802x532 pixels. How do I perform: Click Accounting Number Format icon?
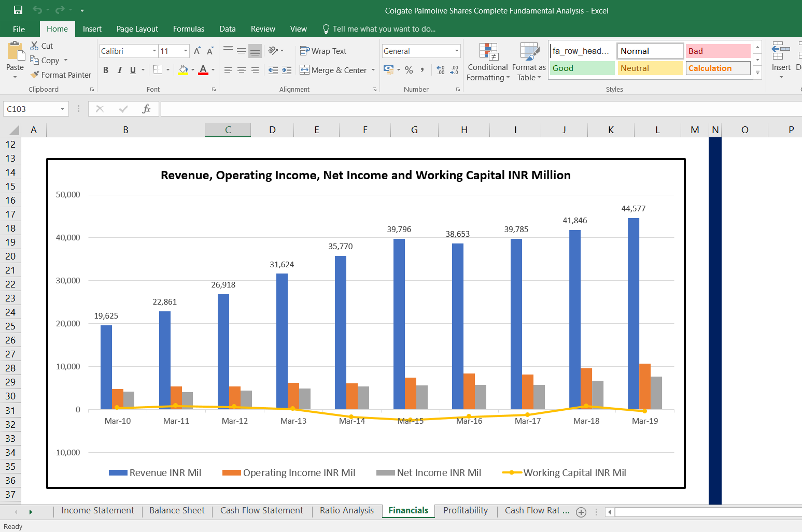click(x=388, y=69)
